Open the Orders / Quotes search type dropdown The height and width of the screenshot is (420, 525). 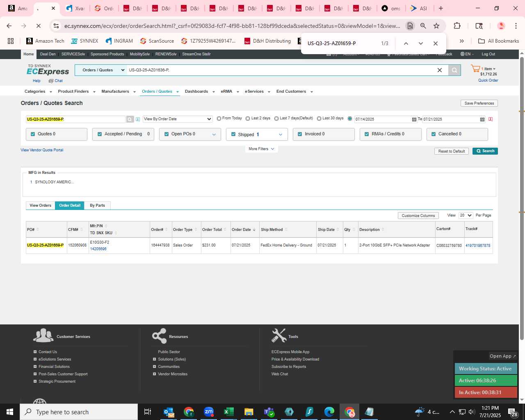click(x=101, y=70)
